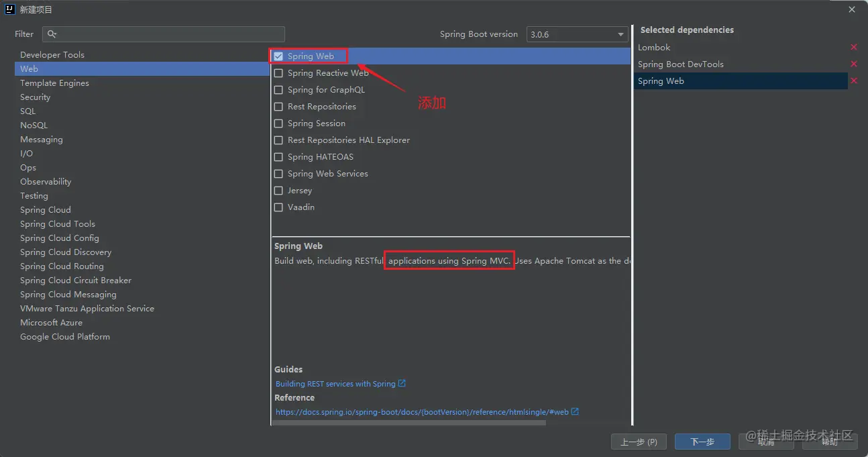The image size is (868, 457).
Task: Select Spring Cloud Config category
Action: (142, 238)
